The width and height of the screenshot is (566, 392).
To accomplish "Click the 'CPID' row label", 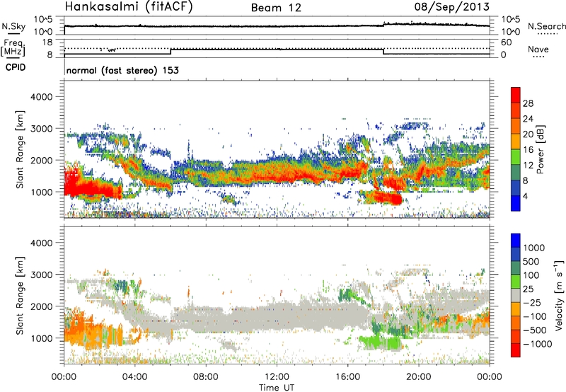I will [16, 67].
